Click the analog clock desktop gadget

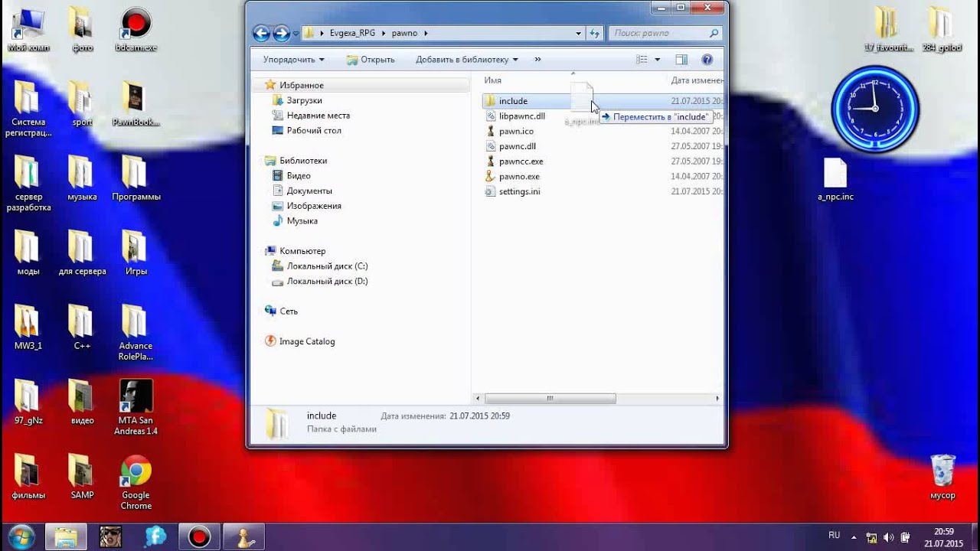pyautogui.click(x=874, y=109)
